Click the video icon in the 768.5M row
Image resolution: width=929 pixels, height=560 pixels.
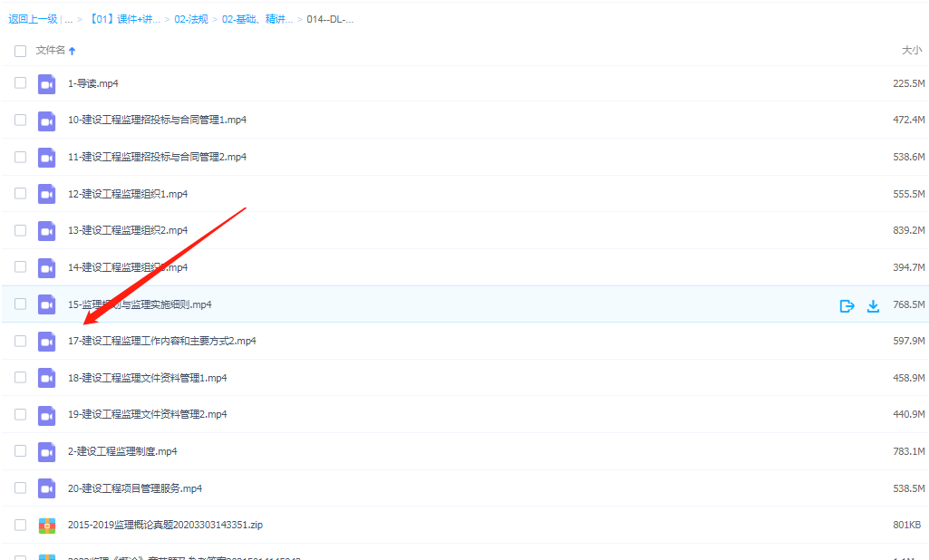tap(47, 304)
